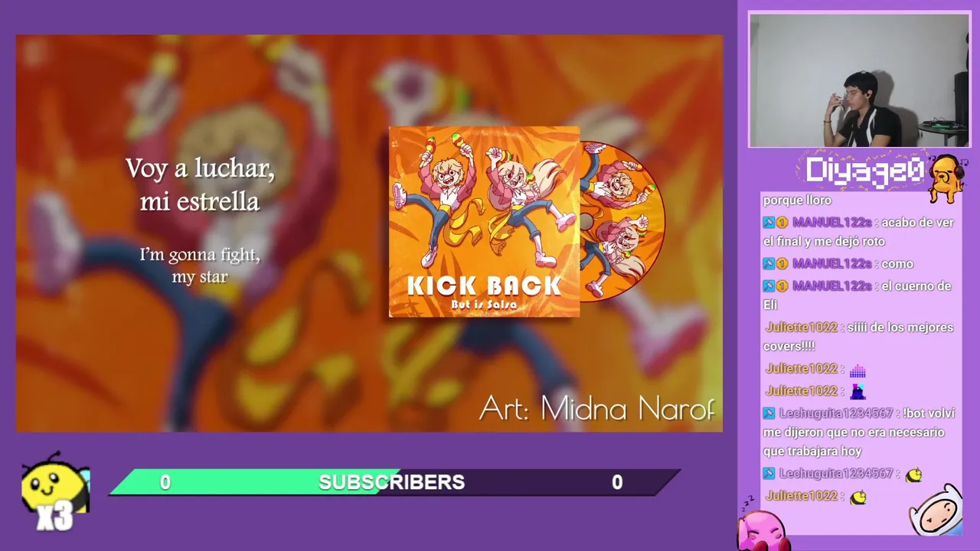
Task: Click the 'siiii de los mejores covers!!!!' message
Action: pos(858,337)
